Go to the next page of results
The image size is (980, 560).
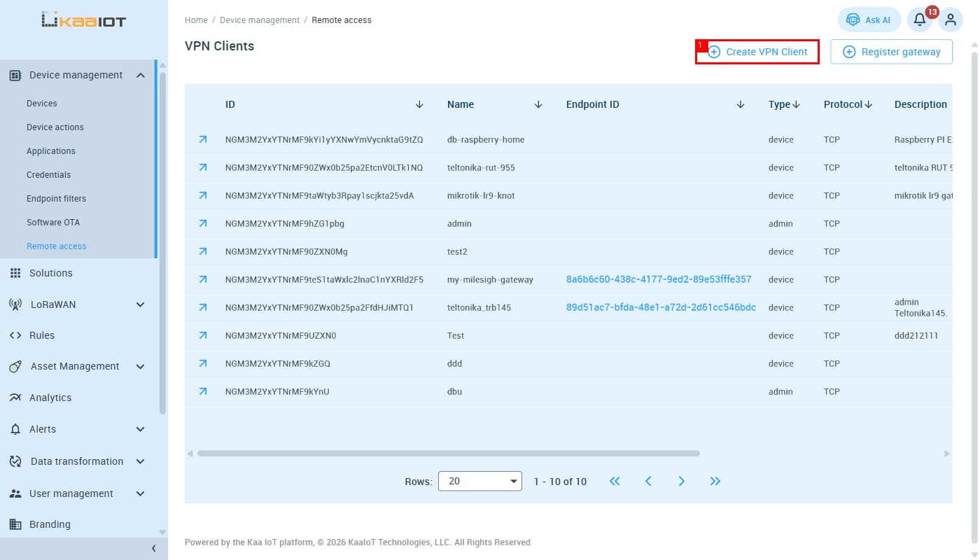[x=681, y=481]
